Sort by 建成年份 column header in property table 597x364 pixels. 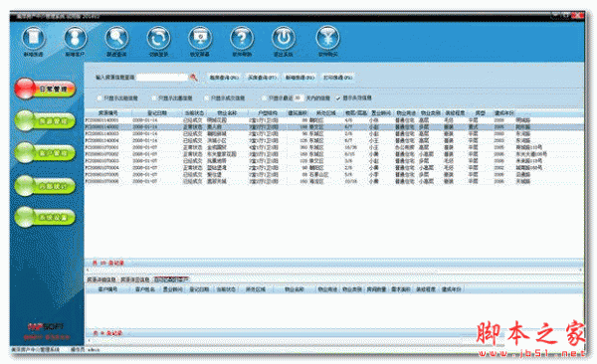(x=503, y=113)
